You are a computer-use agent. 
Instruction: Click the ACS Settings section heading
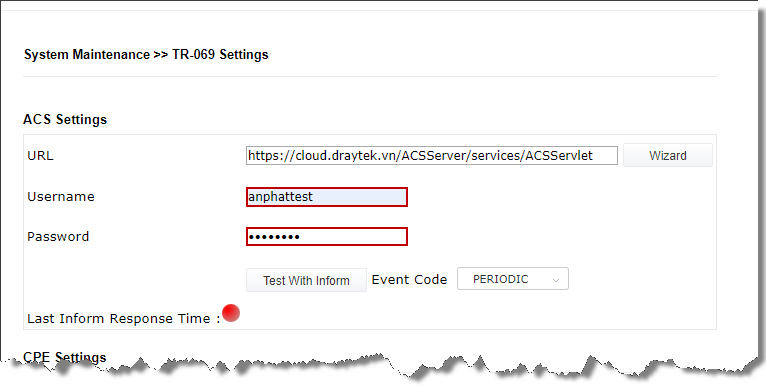tap(65, 119)
